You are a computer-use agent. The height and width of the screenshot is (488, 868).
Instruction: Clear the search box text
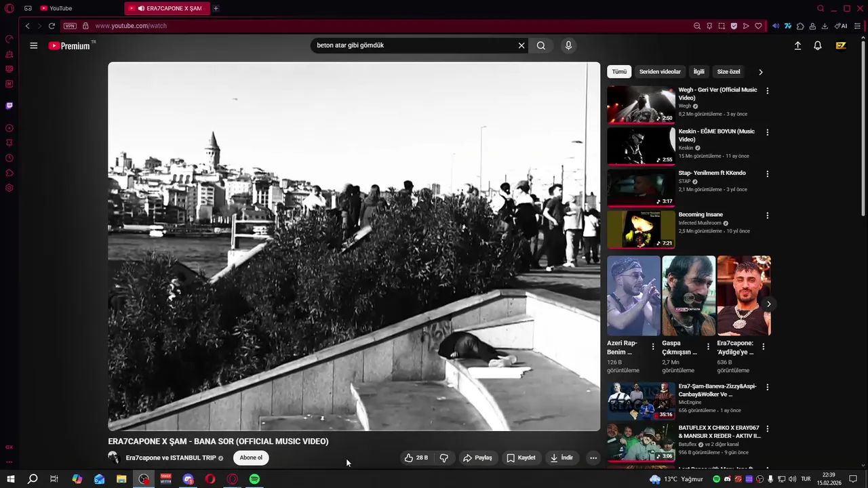[521, 45]
